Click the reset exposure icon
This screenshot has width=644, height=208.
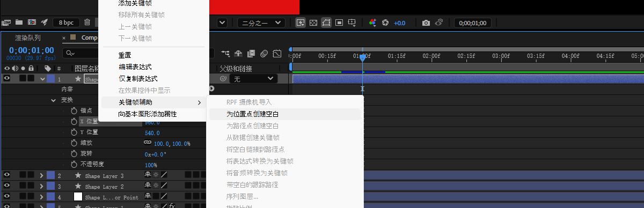point(385,23)
